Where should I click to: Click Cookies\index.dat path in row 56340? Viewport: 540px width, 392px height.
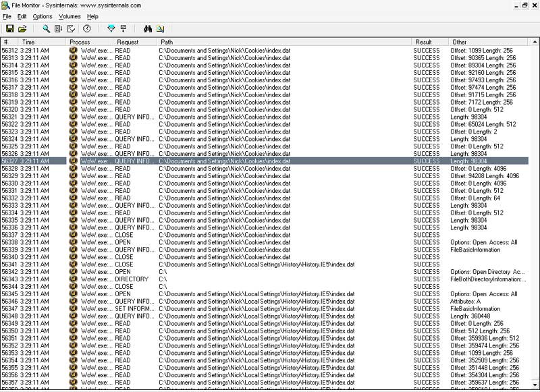pos(225,257)
